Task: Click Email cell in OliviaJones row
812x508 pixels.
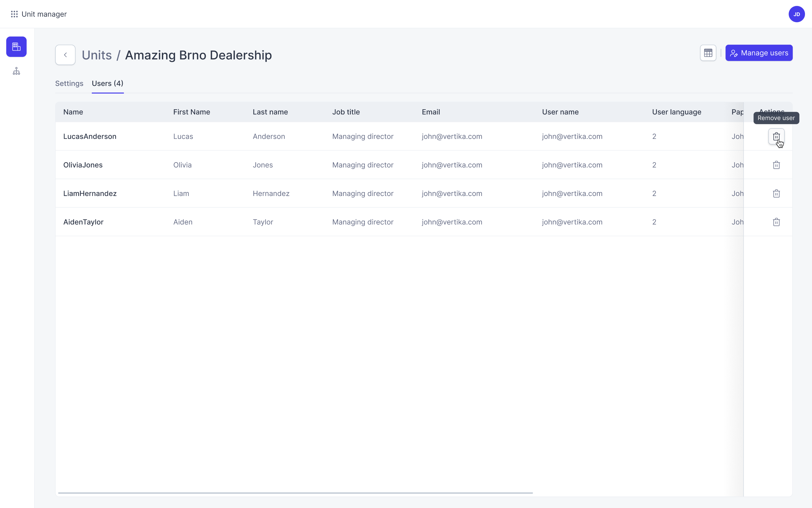Action: [452, 165]
